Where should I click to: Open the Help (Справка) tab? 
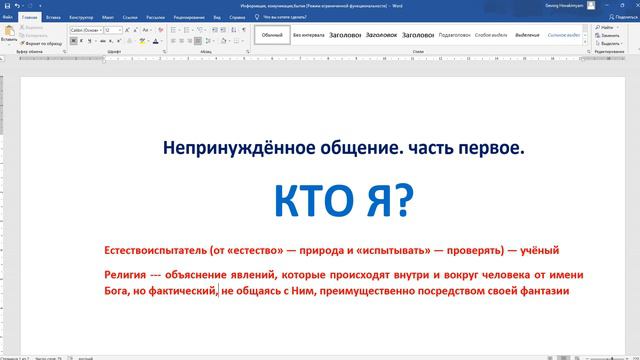pos(237,18)
